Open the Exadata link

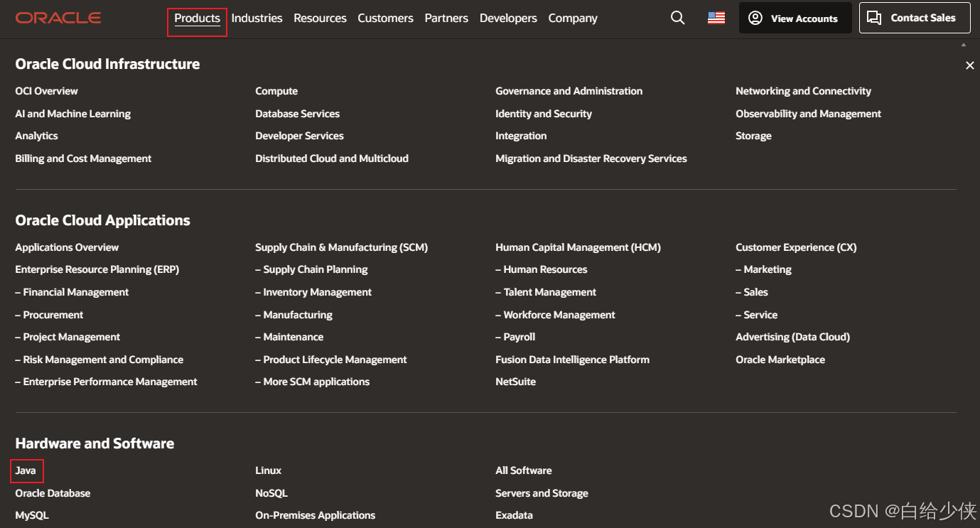pyautogui.click(x=514, y=515)
